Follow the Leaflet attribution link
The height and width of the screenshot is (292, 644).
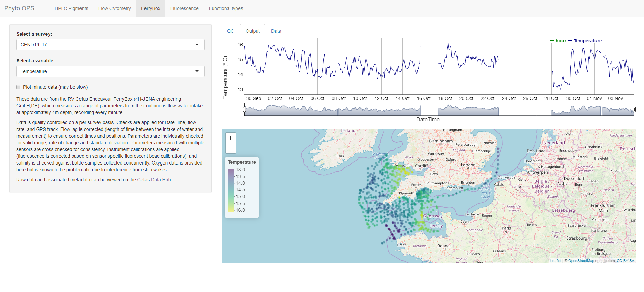point(556,261)
